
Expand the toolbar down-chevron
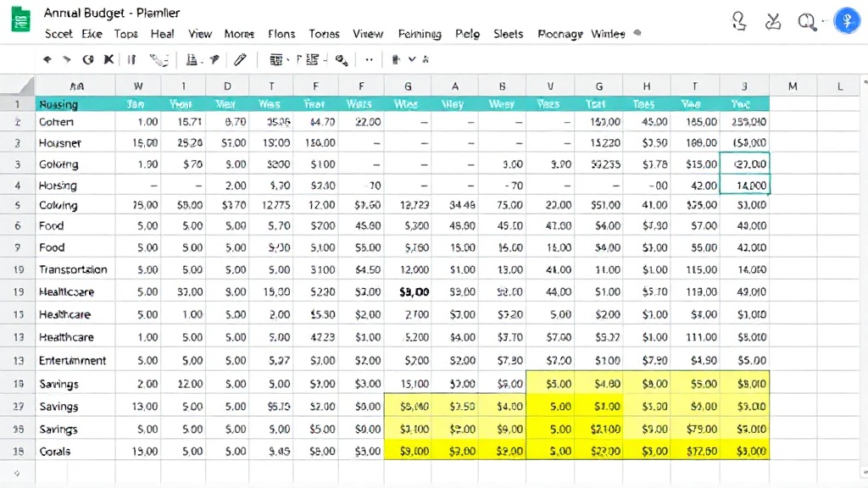point(412,59)
